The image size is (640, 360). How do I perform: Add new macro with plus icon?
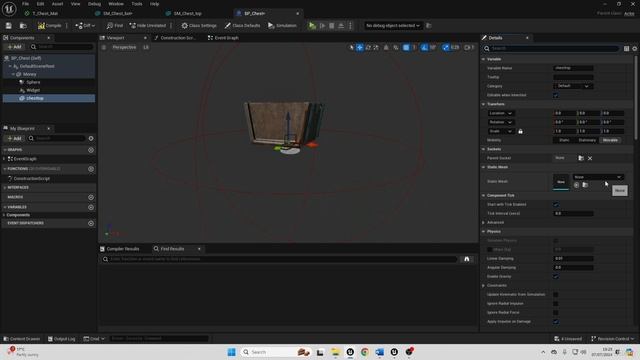[x=91, y=197]
